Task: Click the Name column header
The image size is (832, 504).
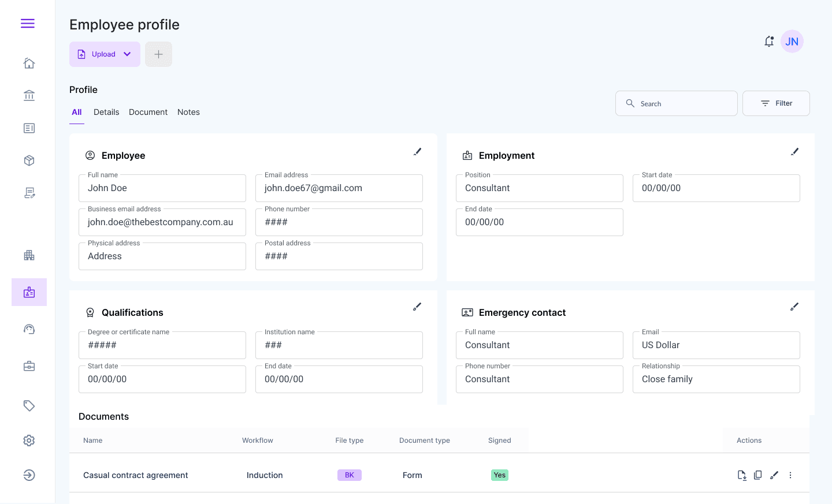Action: [92, 440]
